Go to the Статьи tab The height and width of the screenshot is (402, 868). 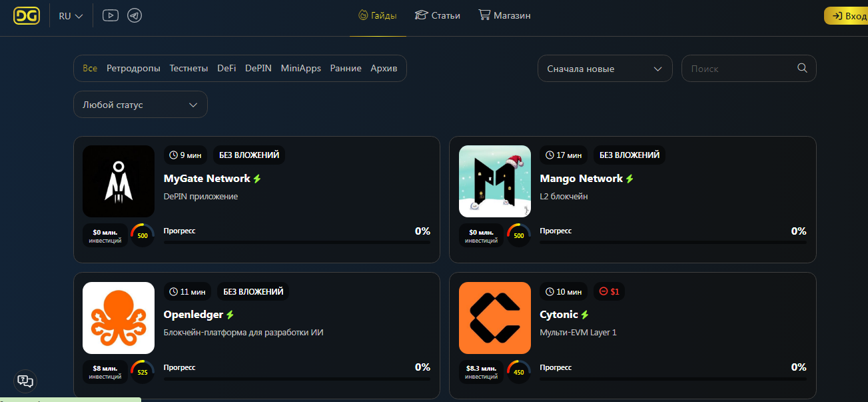coord(437,15)
